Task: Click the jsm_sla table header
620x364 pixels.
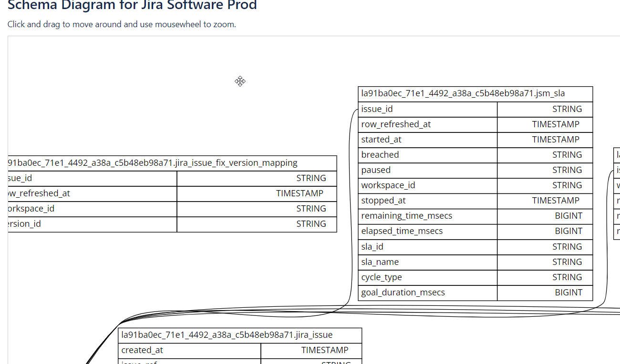Action: (x=475, y=94)
